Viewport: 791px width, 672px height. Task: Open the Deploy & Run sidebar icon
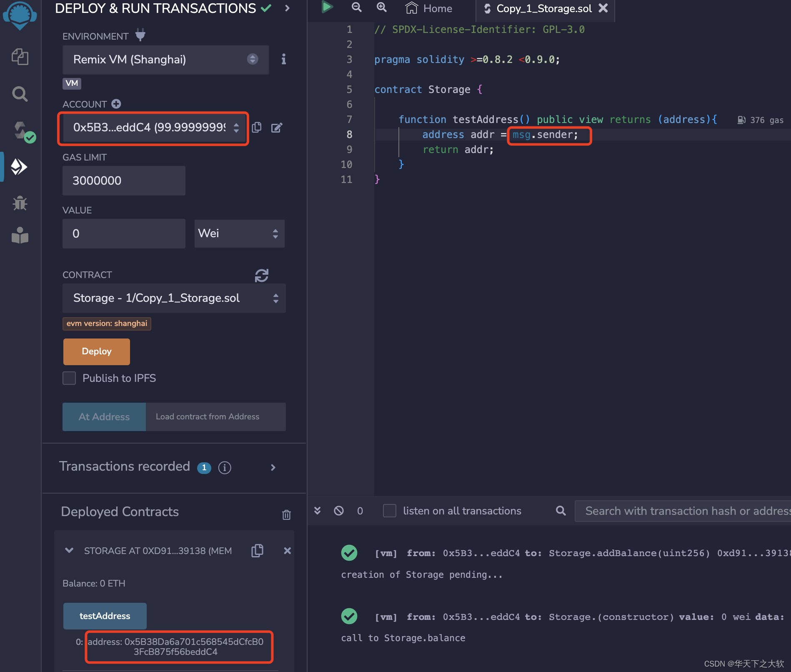point(19,167)
